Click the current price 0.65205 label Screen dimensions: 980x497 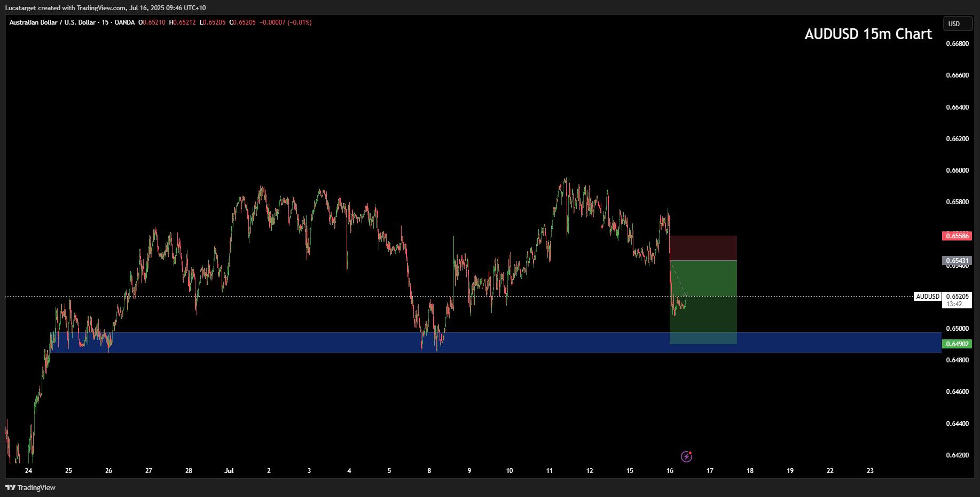coord(957,297)
